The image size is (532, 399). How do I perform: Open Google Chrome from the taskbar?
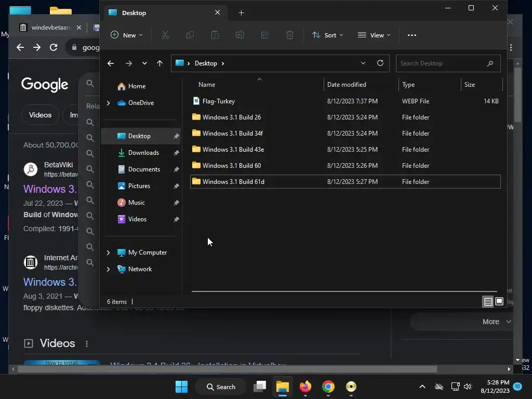[328, 387]
